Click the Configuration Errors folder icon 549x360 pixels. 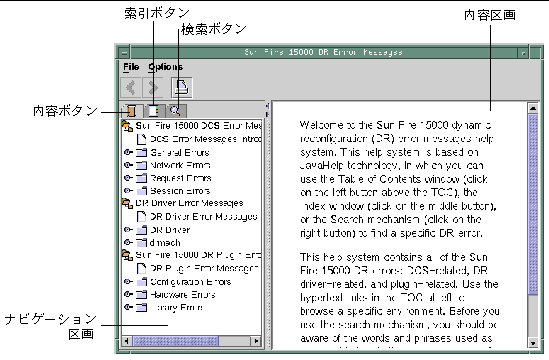(141, 282)
